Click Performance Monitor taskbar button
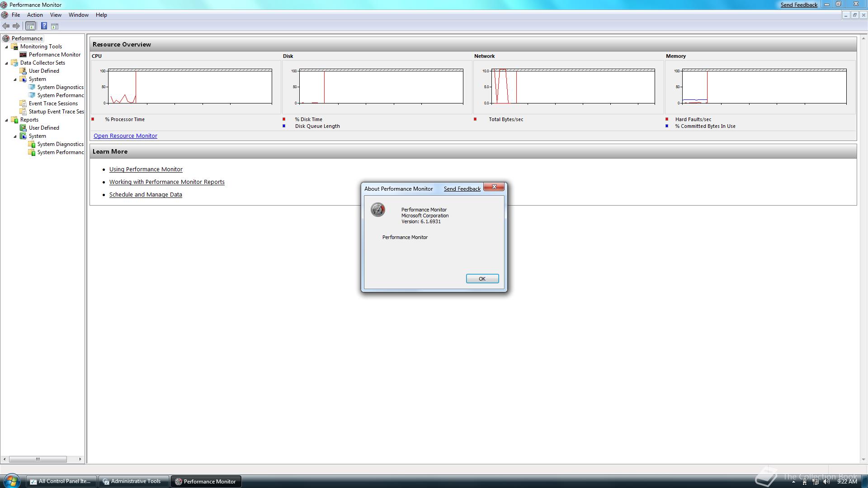The image size is (868, 488). [206, 482]
